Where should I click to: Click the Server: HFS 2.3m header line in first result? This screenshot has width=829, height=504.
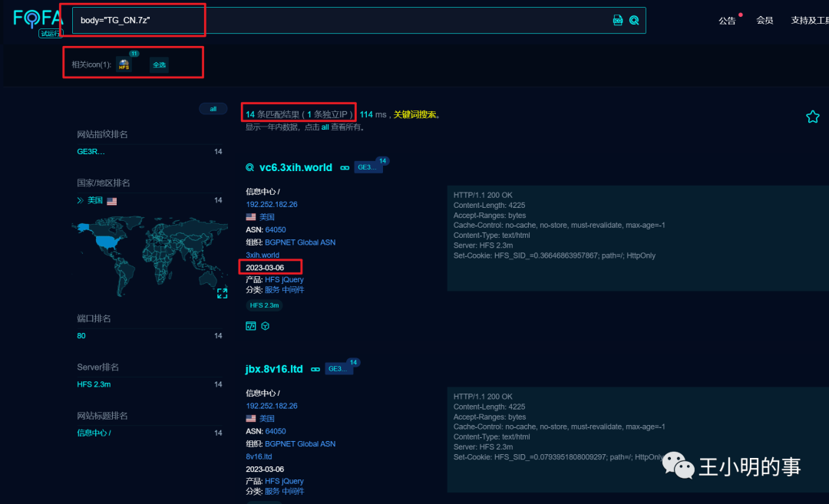[484, 245]
